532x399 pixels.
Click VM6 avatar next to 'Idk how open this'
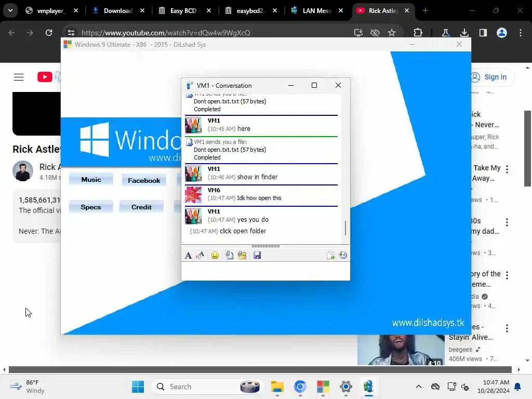coord(193,195)
